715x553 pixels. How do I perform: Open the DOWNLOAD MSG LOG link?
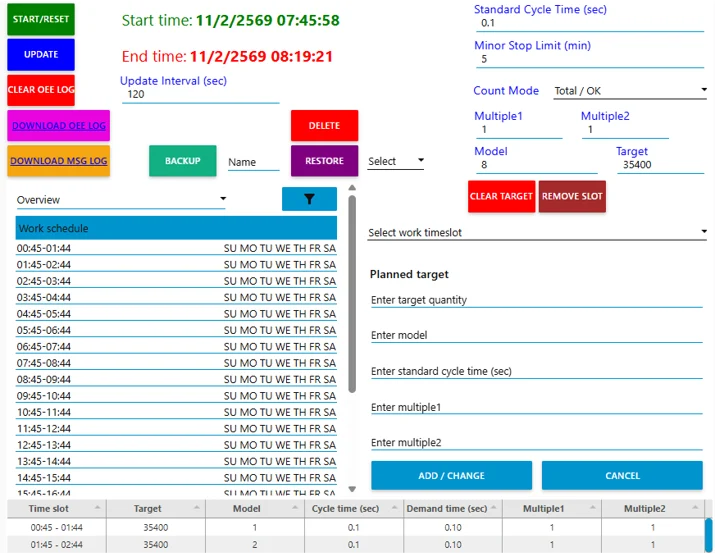59,161
